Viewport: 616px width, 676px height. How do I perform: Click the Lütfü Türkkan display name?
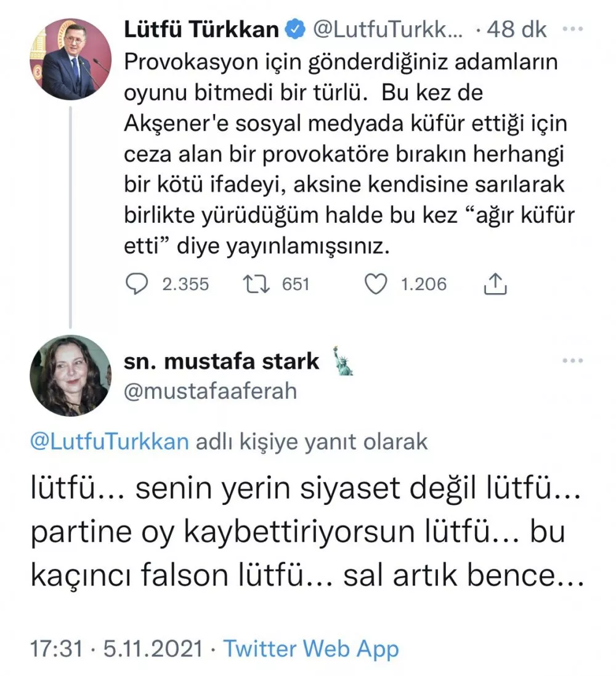[x=201, y=30]
